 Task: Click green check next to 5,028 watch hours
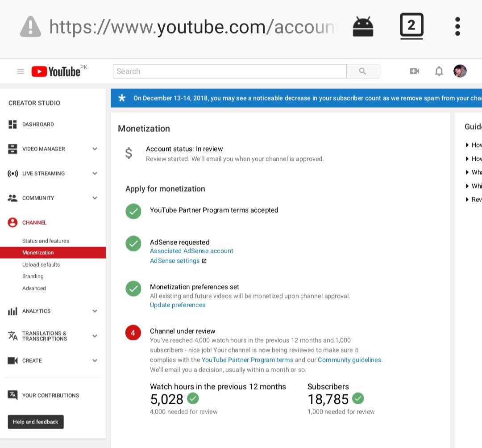click(193, 398)
